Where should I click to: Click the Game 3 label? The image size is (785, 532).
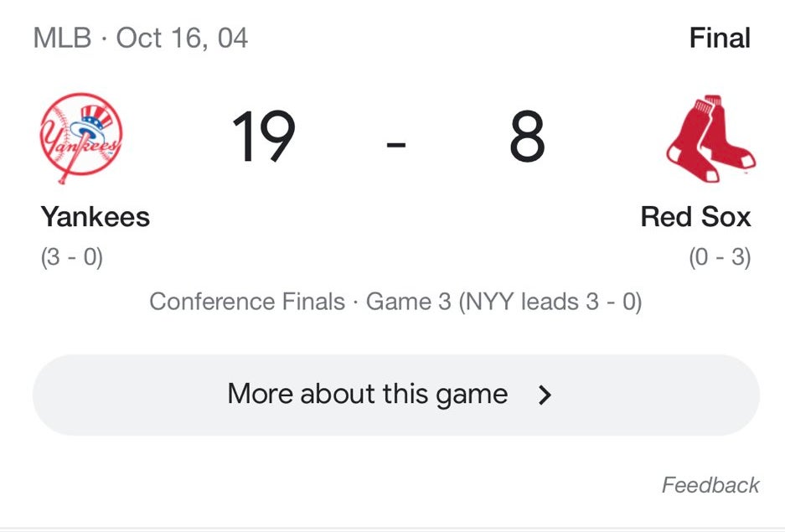[x=409, y=302]
